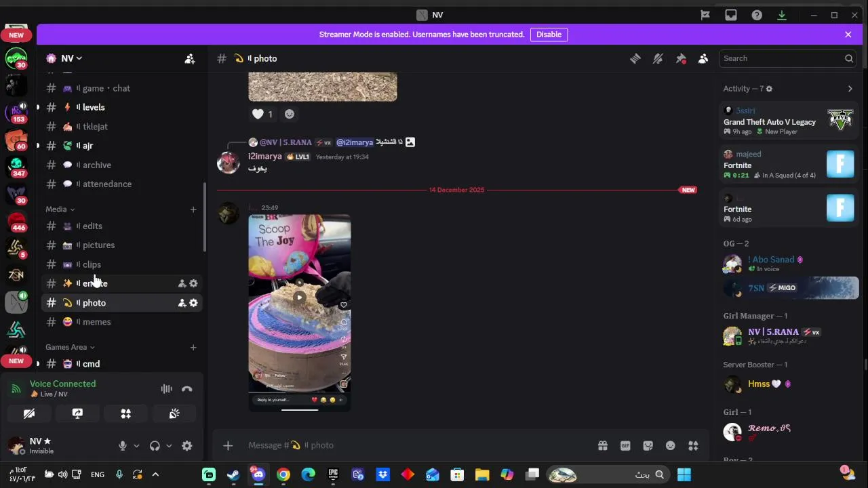This screenshot has width=868, height=488.
Task: Toggle noise suppression waveform icon
Action: 166,388
